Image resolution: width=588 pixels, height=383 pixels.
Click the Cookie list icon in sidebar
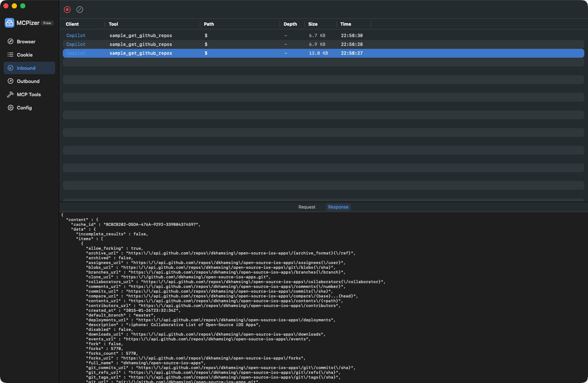click(11, 55)
